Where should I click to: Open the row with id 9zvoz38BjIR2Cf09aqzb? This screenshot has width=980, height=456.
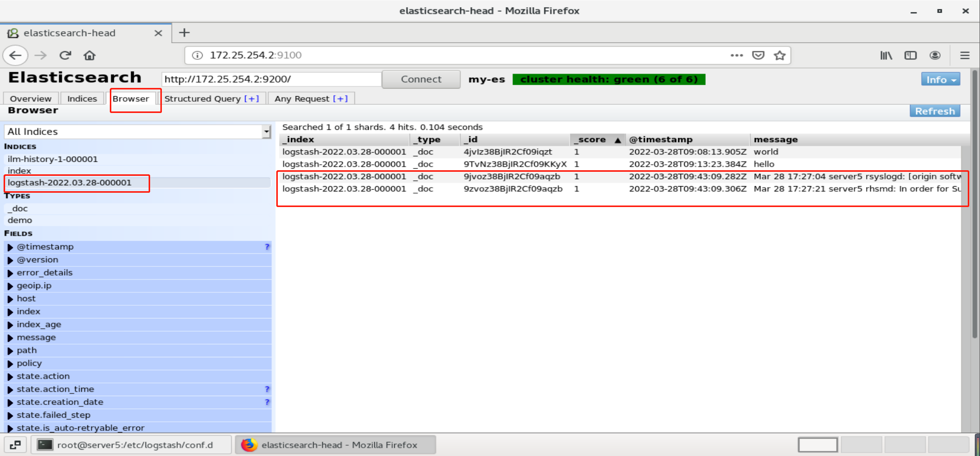click(x=620, y=189)
